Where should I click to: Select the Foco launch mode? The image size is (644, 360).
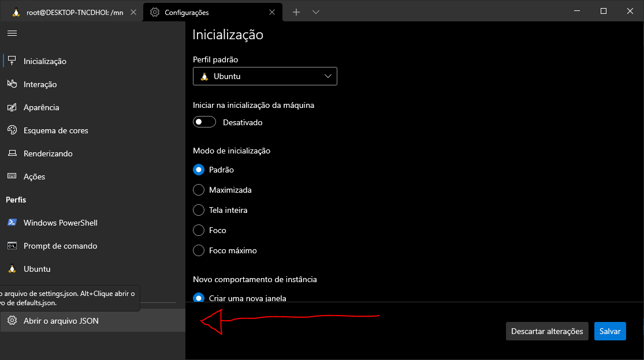198,230
